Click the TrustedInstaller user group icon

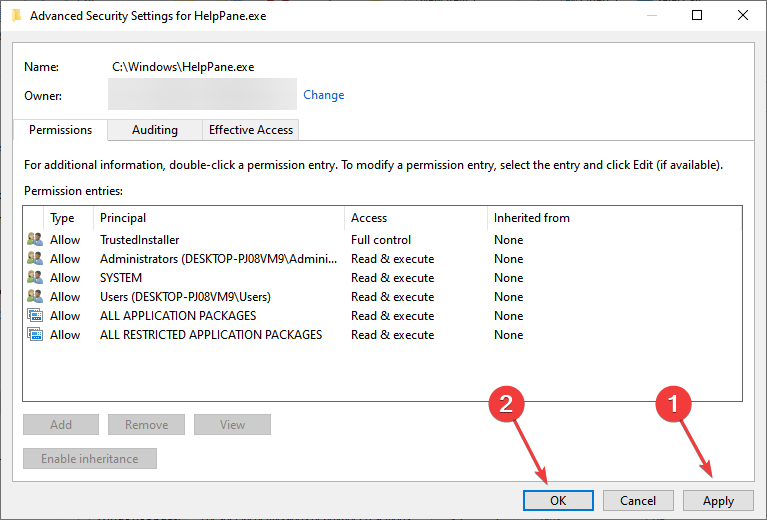pyautogui.click(x=35, y=240)
